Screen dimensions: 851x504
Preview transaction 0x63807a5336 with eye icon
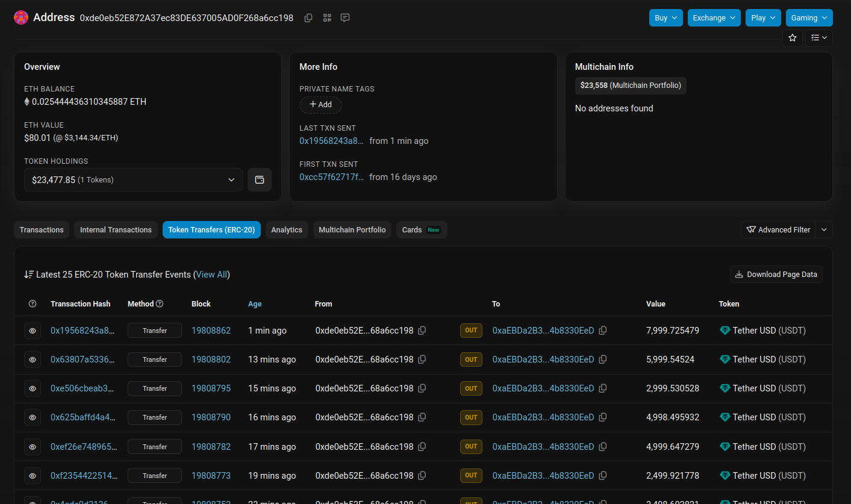tap(33, 359)
